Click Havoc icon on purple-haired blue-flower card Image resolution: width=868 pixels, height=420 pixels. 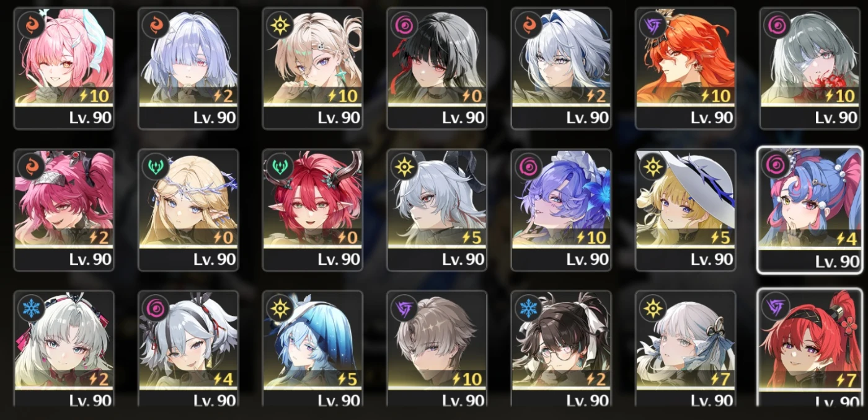(x=528, y=166)
